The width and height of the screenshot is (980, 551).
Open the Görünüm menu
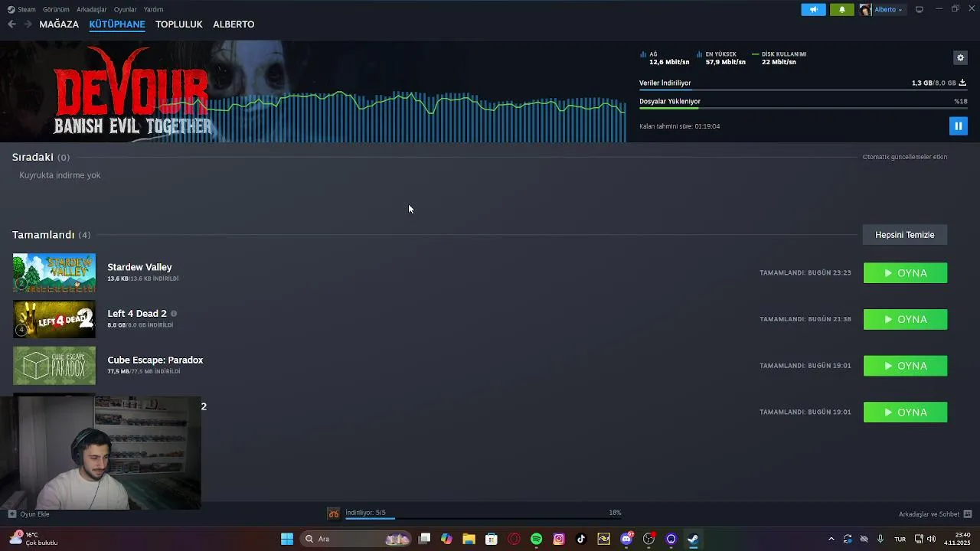(x=56, y=9)
